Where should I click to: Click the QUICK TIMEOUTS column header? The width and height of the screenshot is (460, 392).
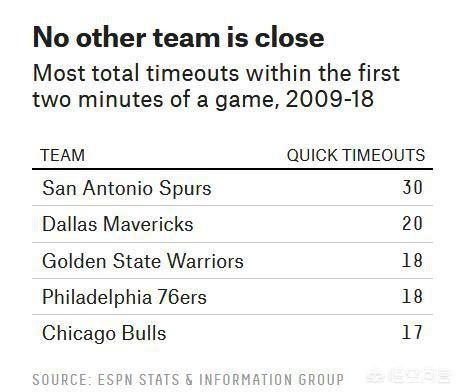coord(356,155)
